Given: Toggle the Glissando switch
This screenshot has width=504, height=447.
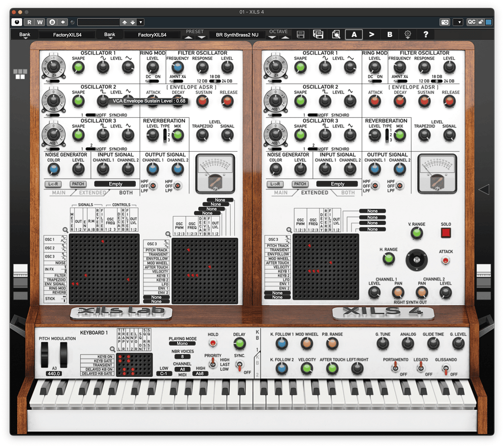Looking at the screenshot, I should point(446,368).
